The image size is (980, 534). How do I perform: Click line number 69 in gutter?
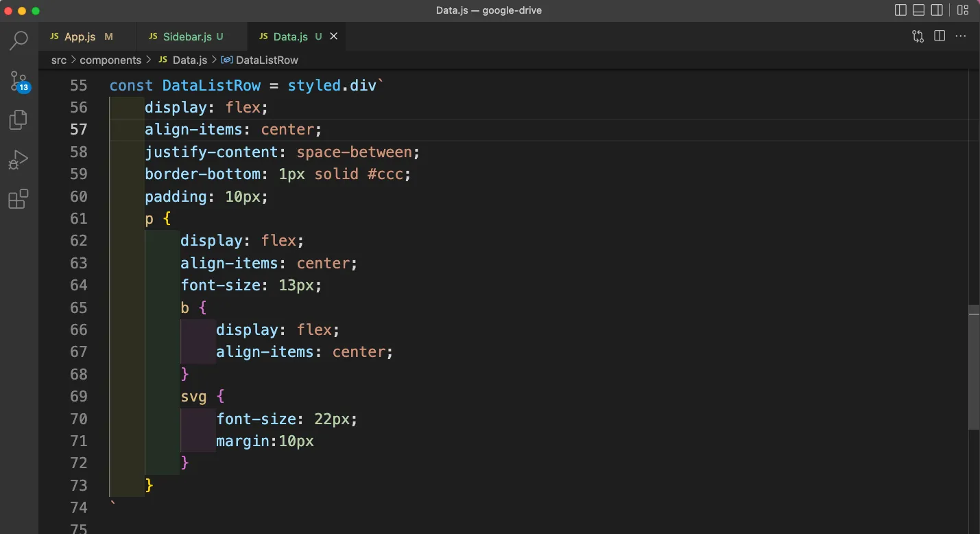[x=79, y=397]
